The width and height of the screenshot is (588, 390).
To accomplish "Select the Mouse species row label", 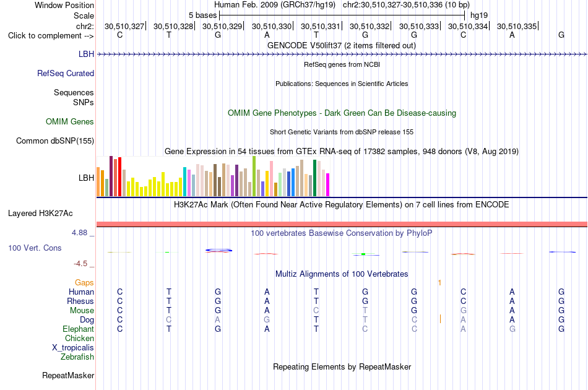I will coord(82,311).
